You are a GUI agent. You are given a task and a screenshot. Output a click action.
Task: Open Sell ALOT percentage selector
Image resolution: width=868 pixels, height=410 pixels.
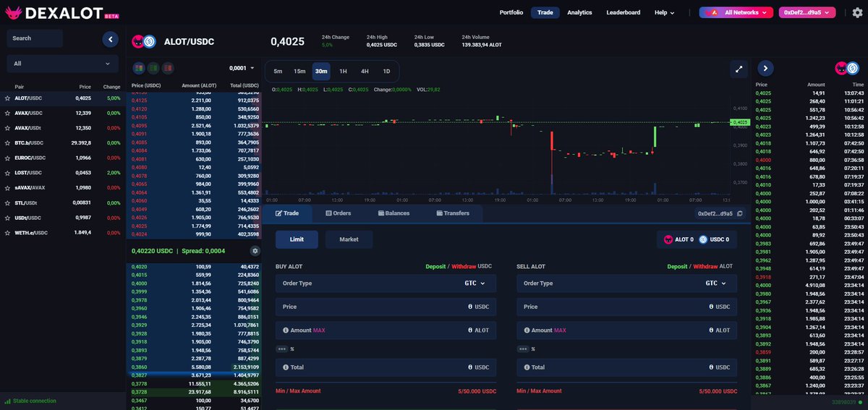522,349
